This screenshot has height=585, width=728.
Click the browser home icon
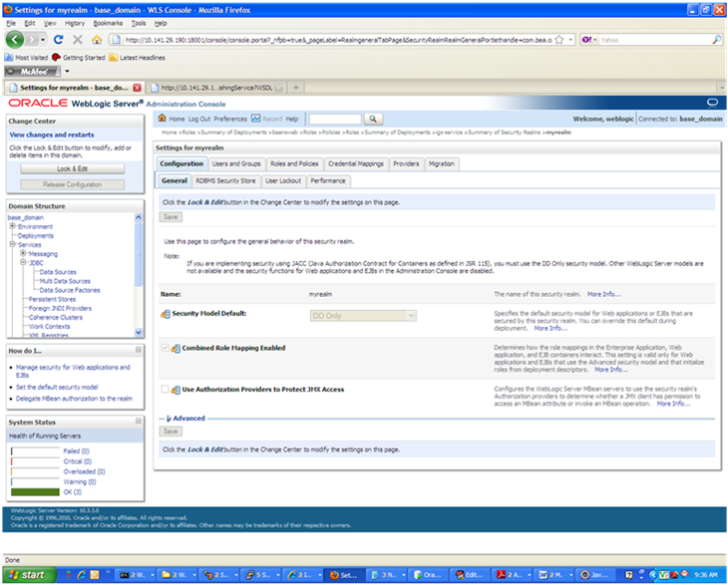97,40
